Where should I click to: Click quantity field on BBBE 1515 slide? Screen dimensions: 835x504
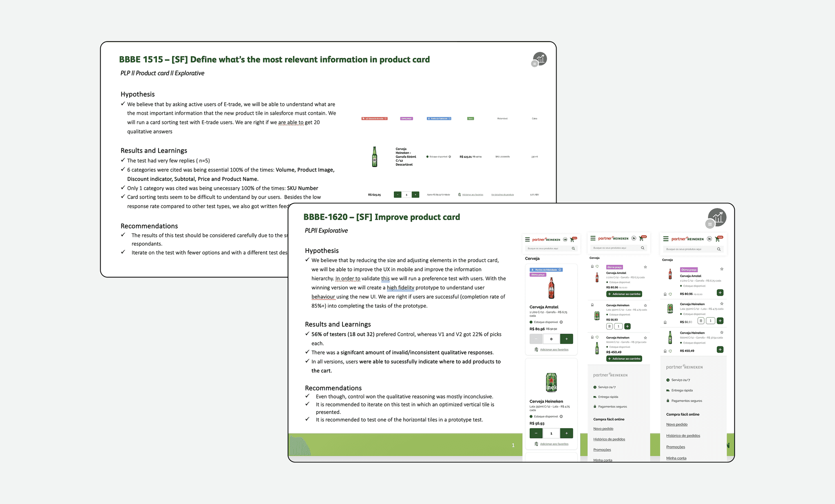406,195
